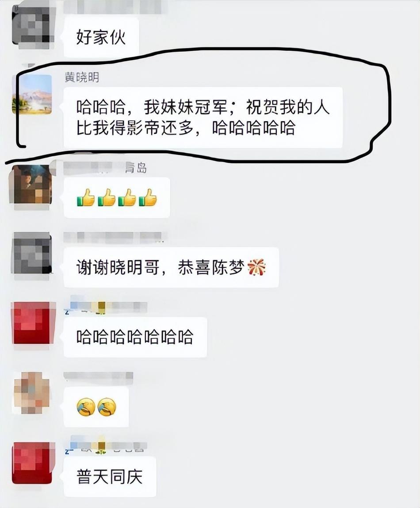
Task: Open 黄晓明's landscape avatar
Action: click(x=32, y=94)
